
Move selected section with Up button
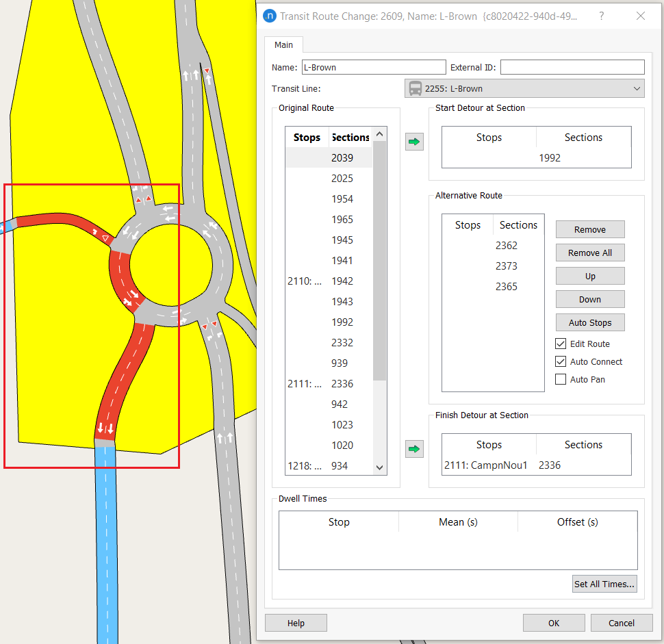589,276
